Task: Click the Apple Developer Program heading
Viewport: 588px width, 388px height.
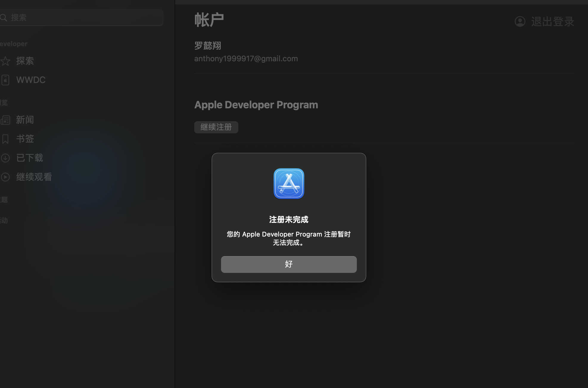Action: [x=256, y=104]
